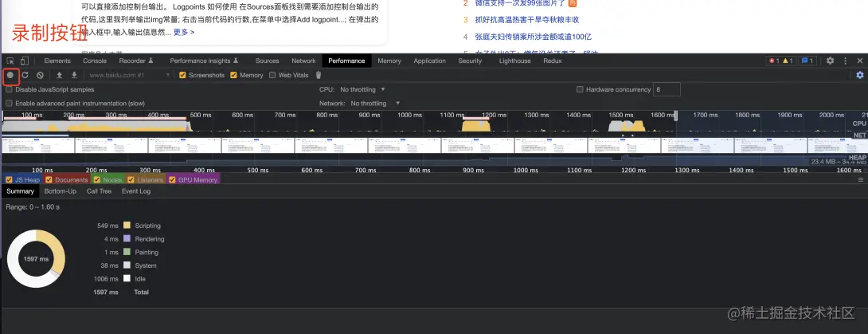Click the Painting green legend swatch

pyautogui.click(x=127, y=252)
